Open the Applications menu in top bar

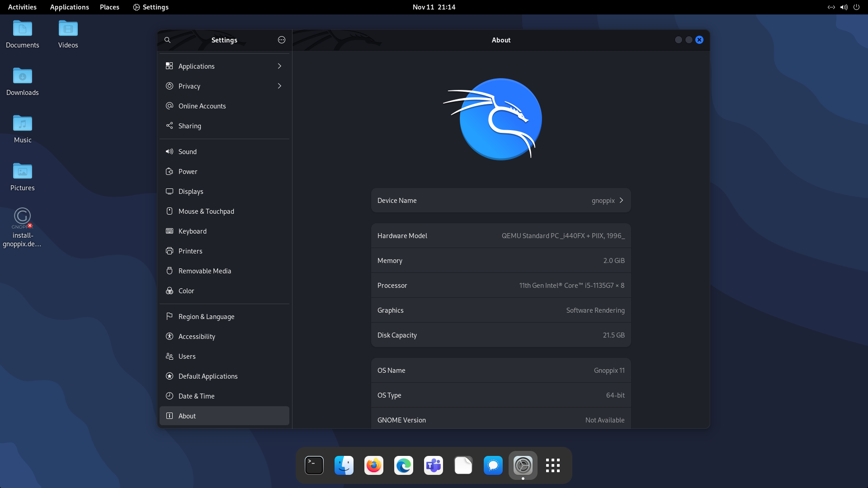click(70, 7)
